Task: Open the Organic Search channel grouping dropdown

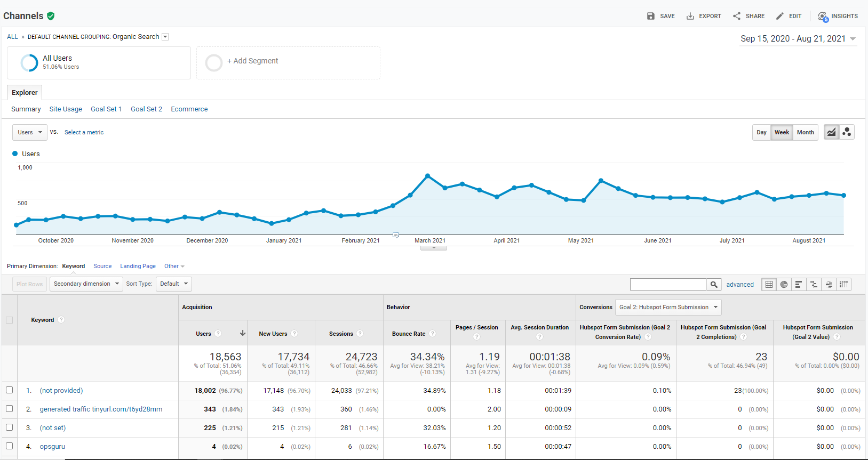Action: [165, 37]
